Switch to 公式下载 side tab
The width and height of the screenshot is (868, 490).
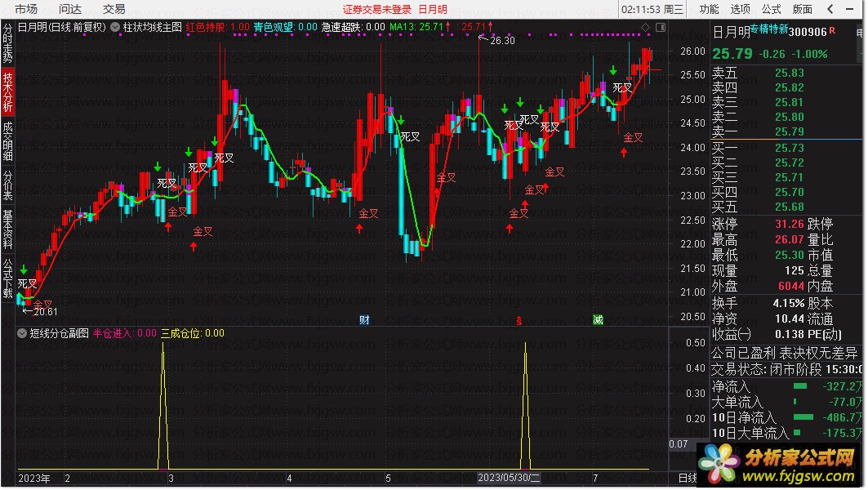pyautogui.click(x=7, y=278)
